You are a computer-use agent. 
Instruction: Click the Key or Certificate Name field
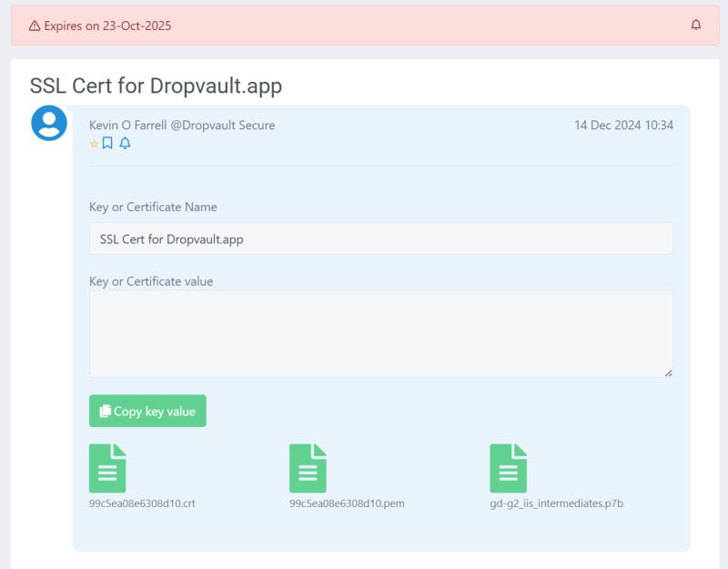[380, 239]
